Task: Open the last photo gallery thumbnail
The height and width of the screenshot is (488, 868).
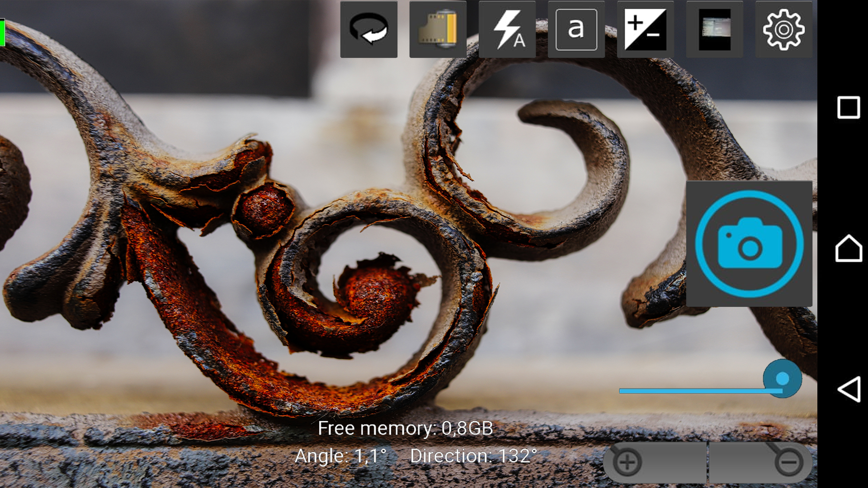Action: click(714, 29)
